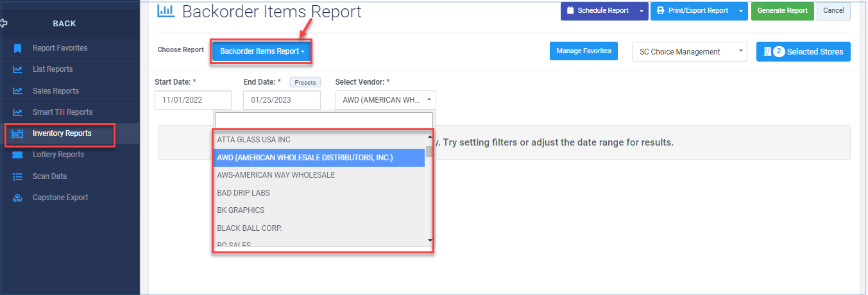Open the Backorder Items Report dropdown
Viewport: 868px width, 295px height.
[262, 51]
